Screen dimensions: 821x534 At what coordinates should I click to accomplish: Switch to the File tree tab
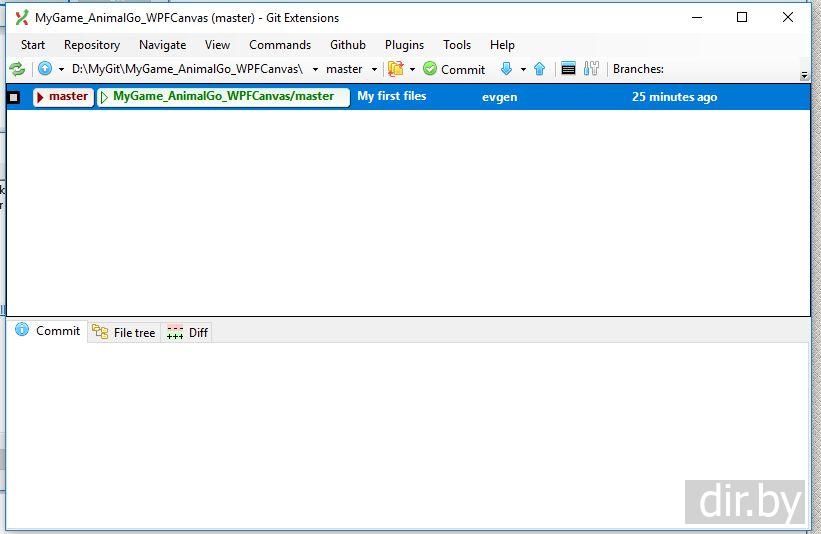(124, 332)
